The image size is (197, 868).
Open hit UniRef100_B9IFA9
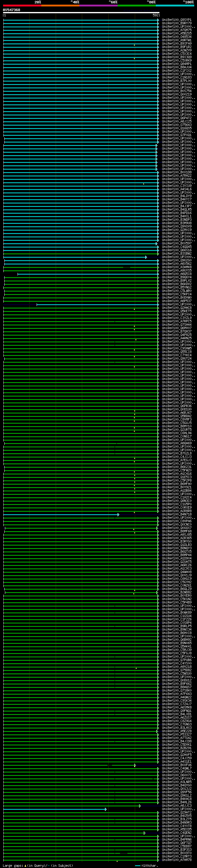coord(176,43)
